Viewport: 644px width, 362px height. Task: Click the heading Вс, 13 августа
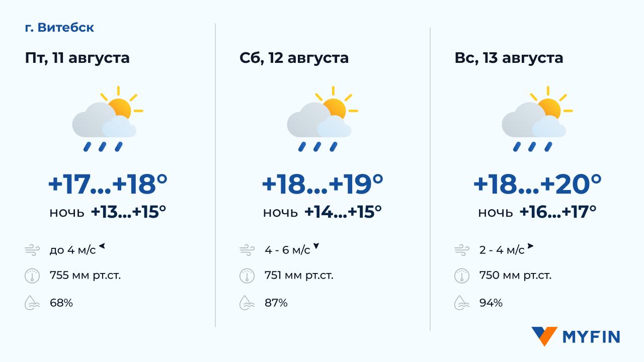pos(509,58)
